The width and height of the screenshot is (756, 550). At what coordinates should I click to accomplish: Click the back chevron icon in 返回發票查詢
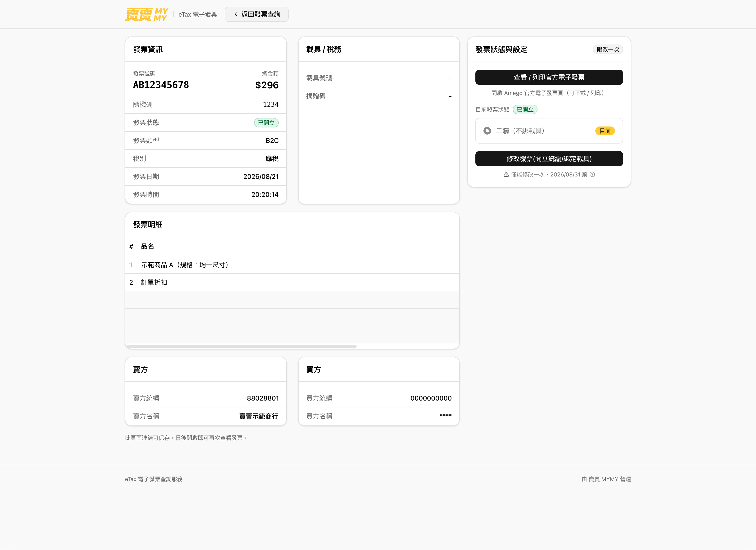(x=236, y=14)
